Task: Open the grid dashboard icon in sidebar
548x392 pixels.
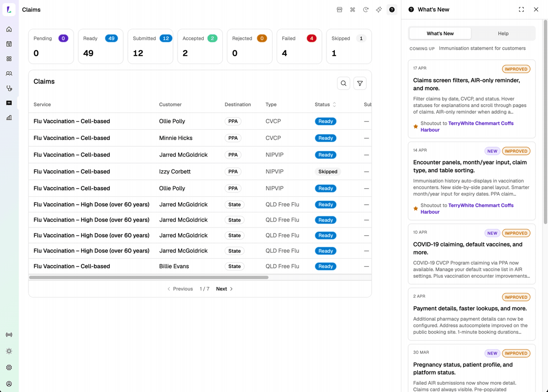Action: point(9,59)
